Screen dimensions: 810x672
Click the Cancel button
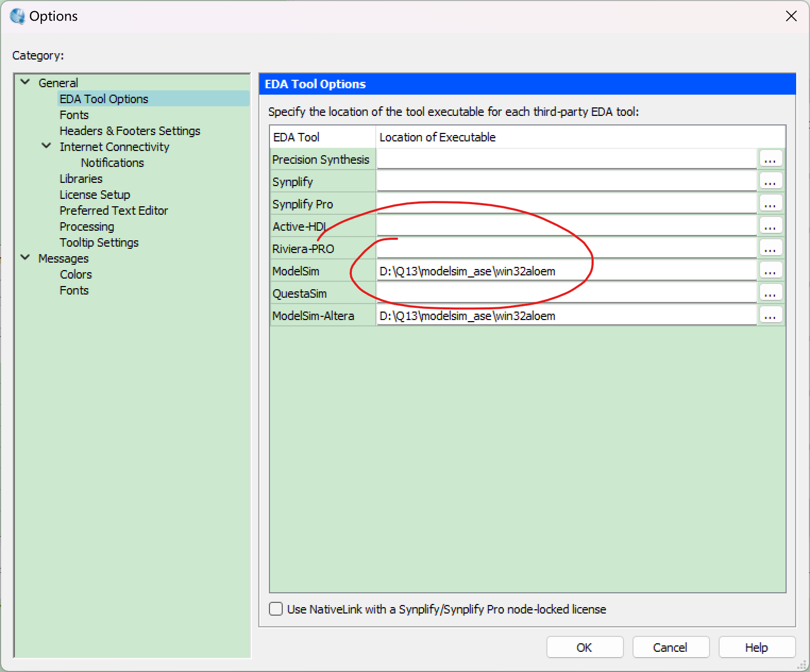(x=671, y=647)
